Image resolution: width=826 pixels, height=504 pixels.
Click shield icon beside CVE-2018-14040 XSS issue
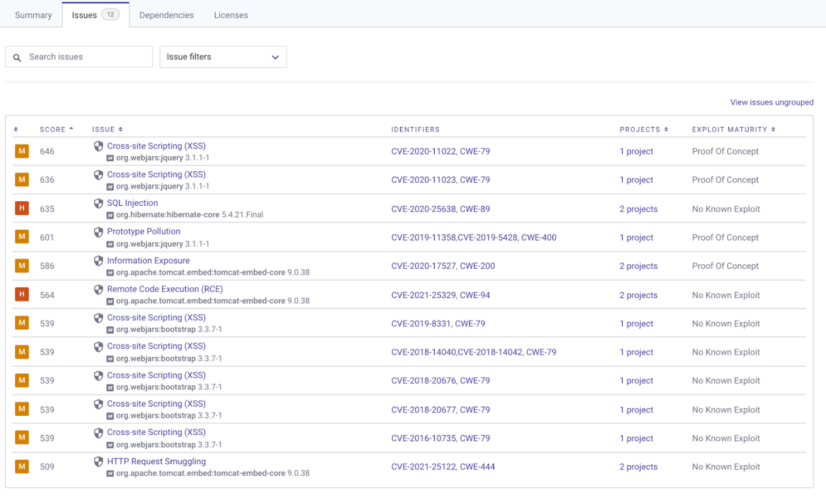99,347
